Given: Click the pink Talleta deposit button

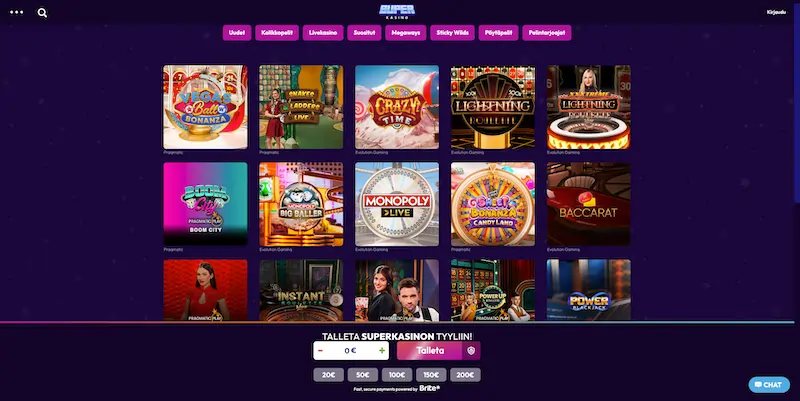Looking at the screenshot, I should point(430,350).
